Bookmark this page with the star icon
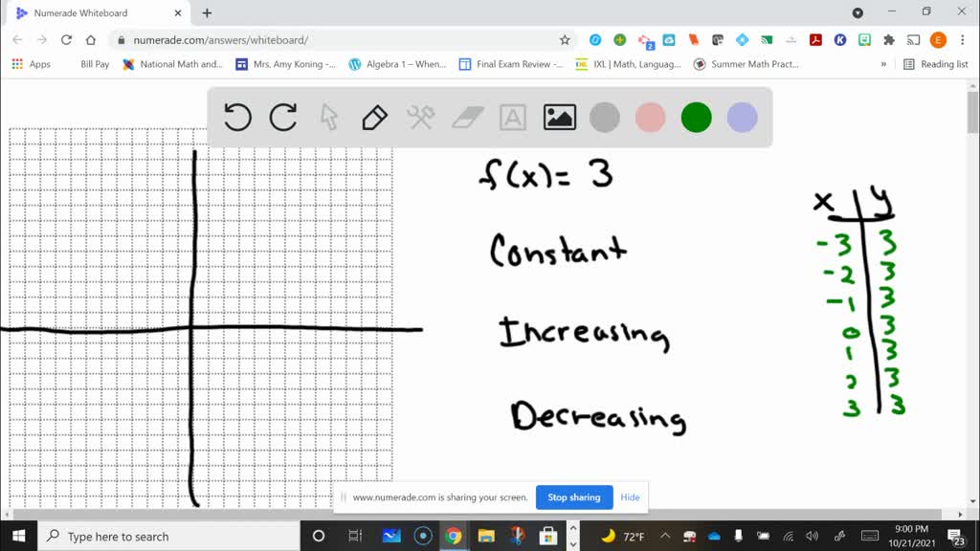This screenshot has width=980, height=551. point(565,40)
